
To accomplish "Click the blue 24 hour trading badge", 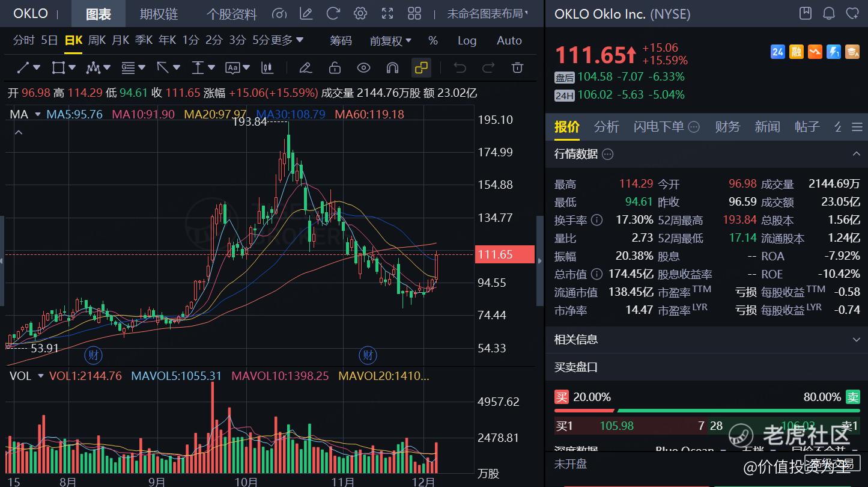I will coord(778,52).
